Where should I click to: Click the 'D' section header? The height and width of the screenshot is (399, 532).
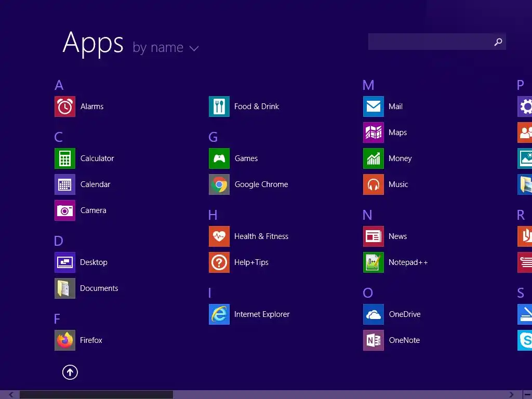[58, 241]
